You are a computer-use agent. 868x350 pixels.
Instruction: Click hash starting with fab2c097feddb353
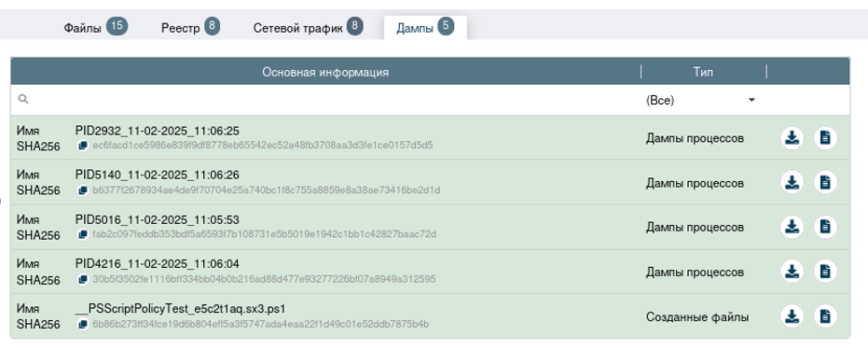264,235
